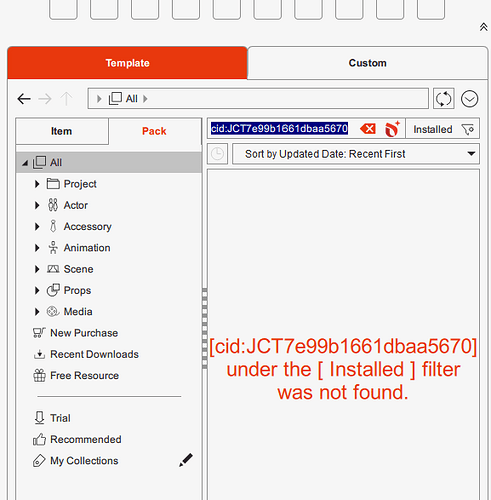Screen dimensions: 491x500
Task: Select All in the category tree
Action: tap(109, 162)
